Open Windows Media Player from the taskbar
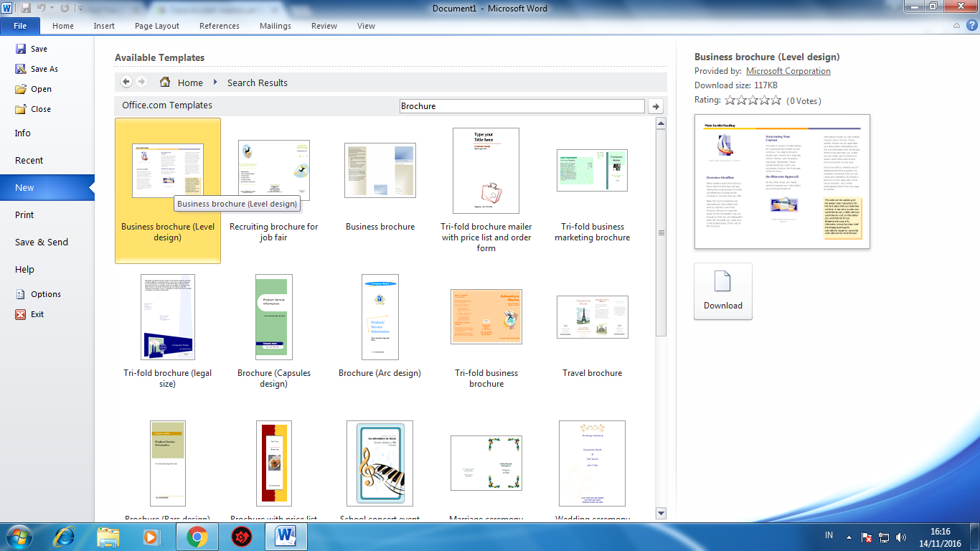This screenshot has width=980, height=551. point(153,536)
